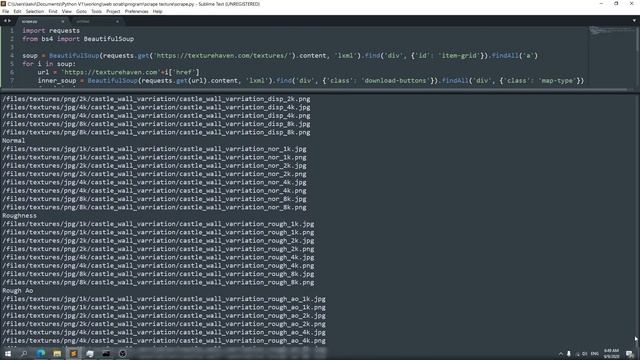This screenshot has width=640, height=360.
Task: Click the castle_wall_varriation_rough_ao_2k.png output line
Action: 164,324
